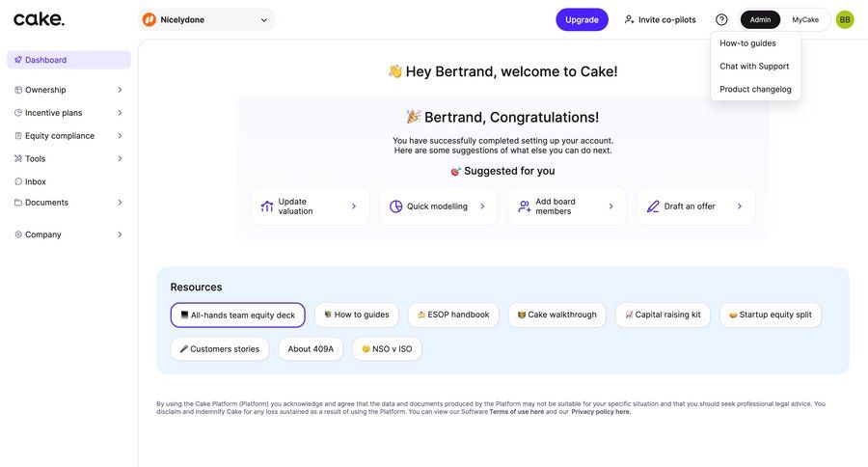Click the Draft an offer pencil icon
This screenshot has width=868, height=467.
653,206
